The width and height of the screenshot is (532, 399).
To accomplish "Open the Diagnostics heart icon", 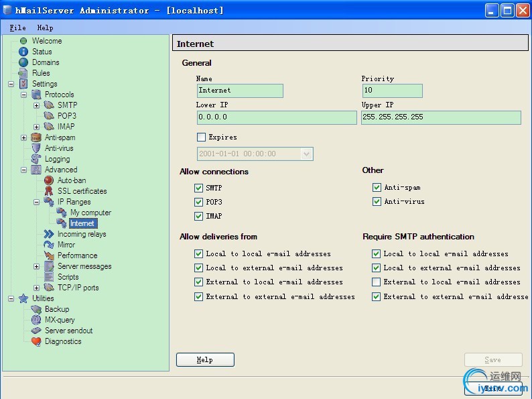I will 36,341.
